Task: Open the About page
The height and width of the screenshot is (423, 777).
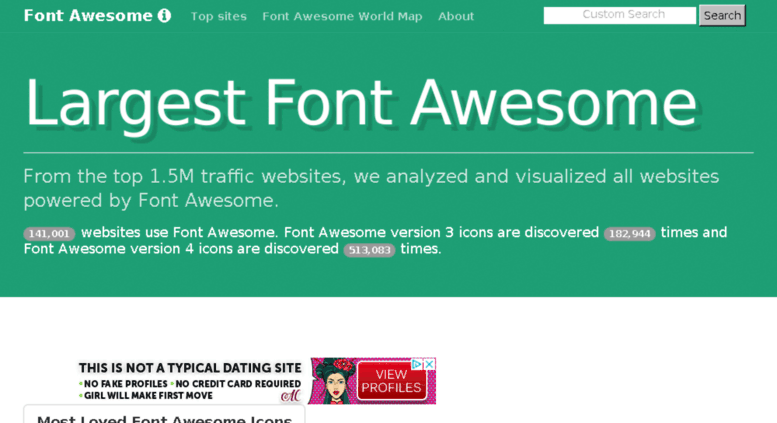Action: (x=456, y=16)
